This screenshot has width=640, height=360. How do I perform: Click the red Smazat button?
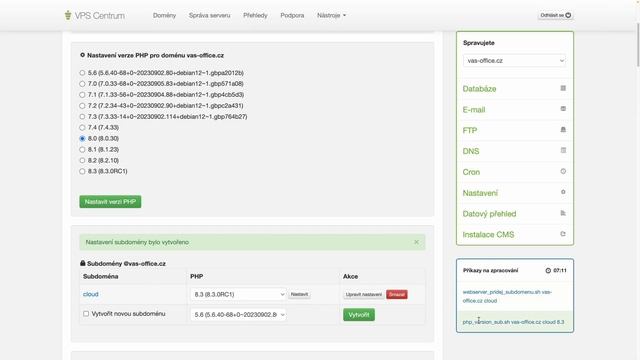click(x=397, y=294)
